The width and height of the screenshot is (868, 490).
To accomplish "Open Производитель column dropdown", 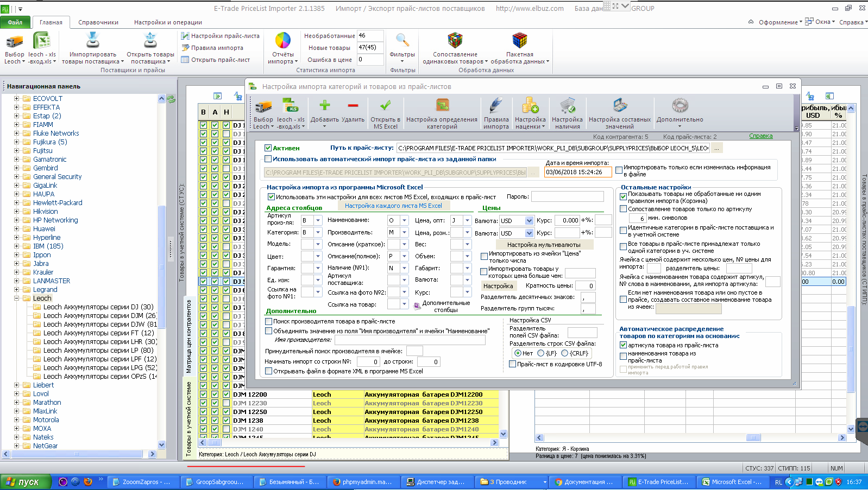I will click(404, 232).
